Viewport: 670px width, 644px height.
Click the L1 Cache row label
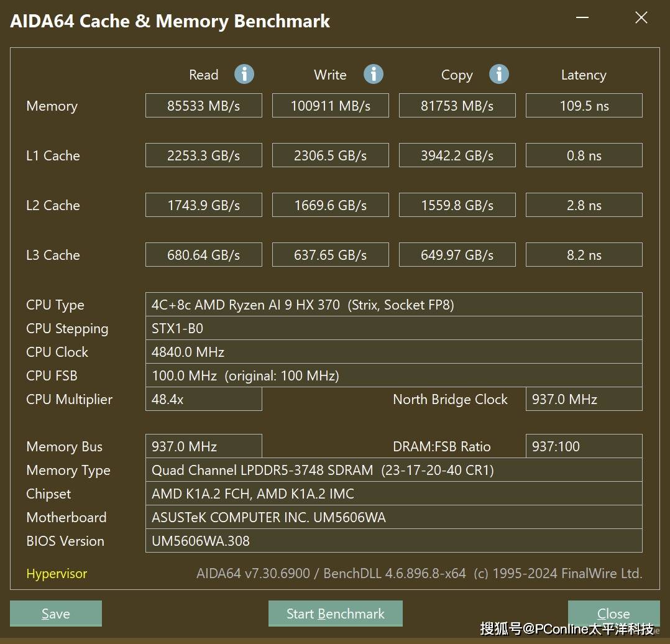point(53,155)
